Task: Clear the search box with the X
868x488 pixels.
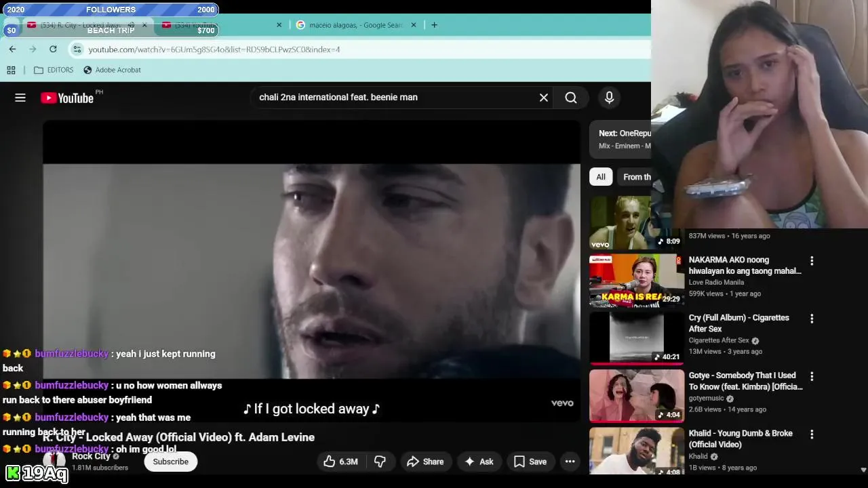Action: 544,98
